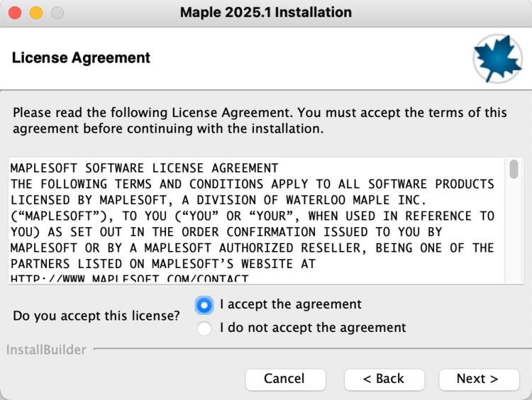Go back with the < Back button
Image resolution: width=532 pixels, height=400 pixels.
(383, 379)
